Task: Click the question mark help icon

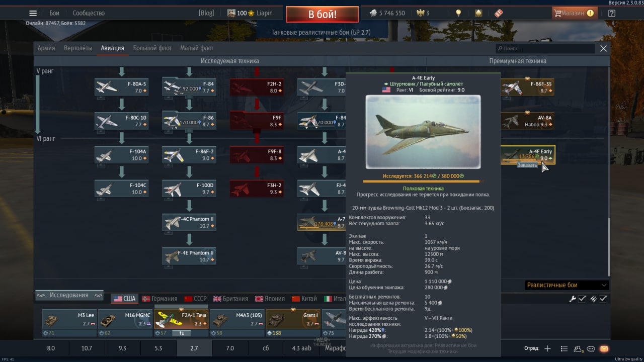Action: (x=612, y=13)
